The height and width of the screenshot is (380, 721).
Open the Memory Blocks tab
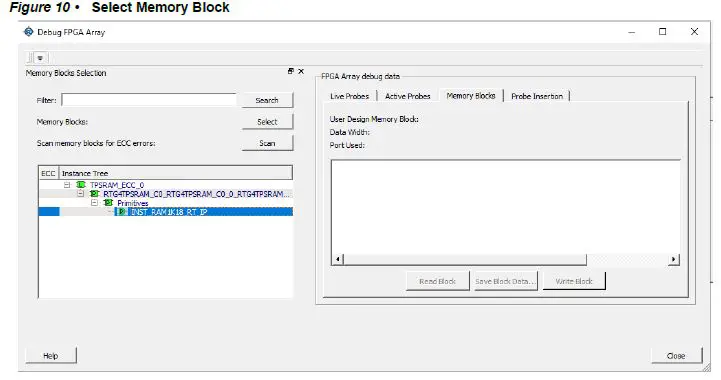(471, 96)
